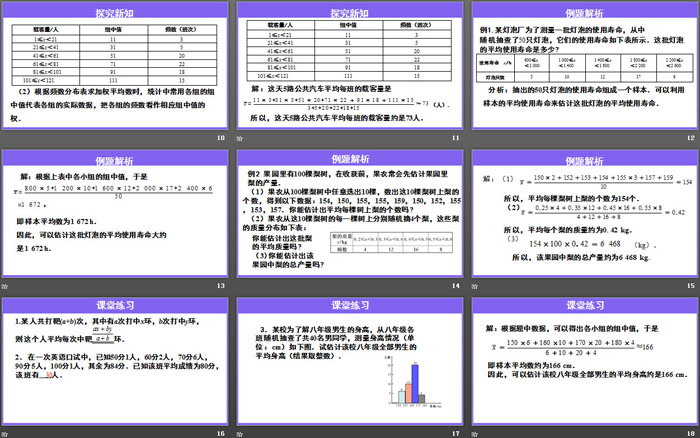Select slide 17 thumbnail containing the bar chart

(x=350, y=362)
